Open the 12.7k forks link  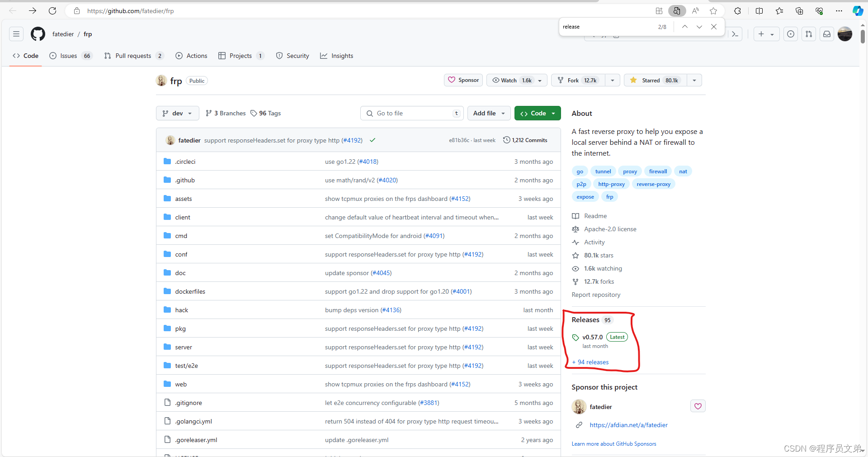(593, 281)
